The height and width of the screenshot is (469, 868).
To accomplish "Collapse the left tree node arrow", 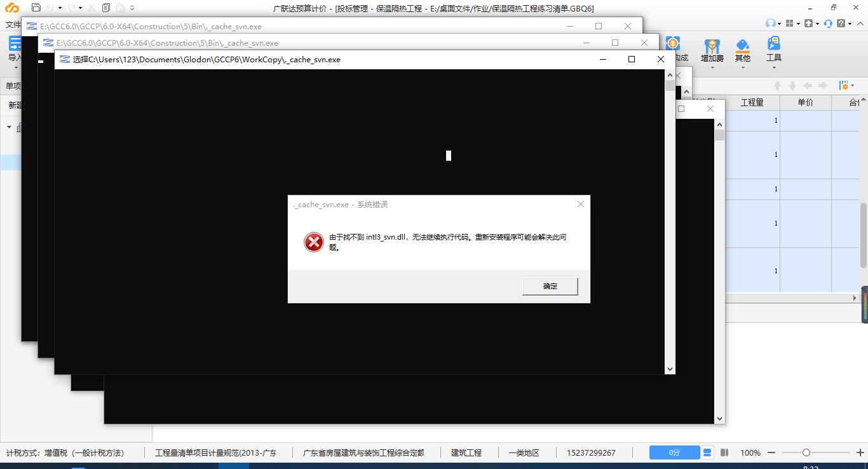I will (x=10, y=127).
